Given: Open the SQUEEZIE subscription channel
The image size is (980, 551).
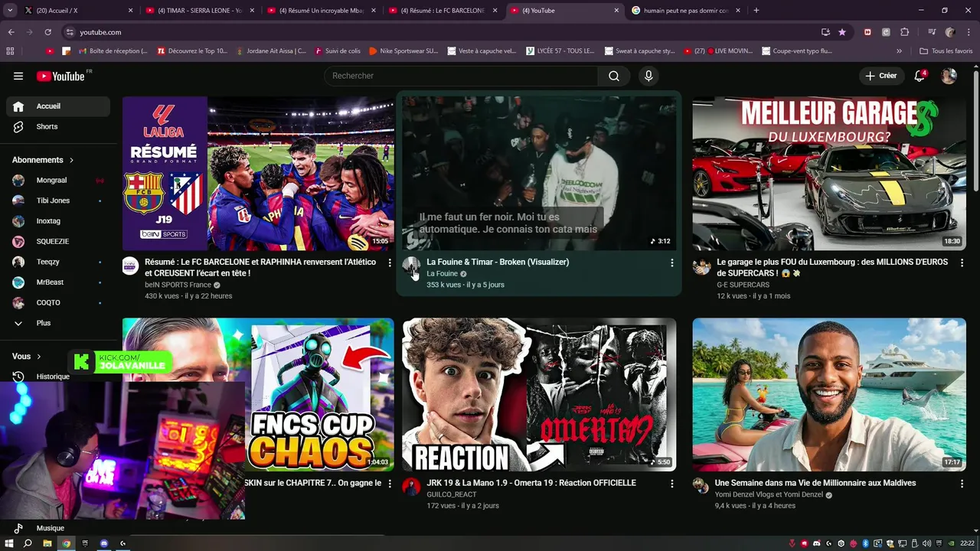Looking at the screenshot, I should point(58,241).
